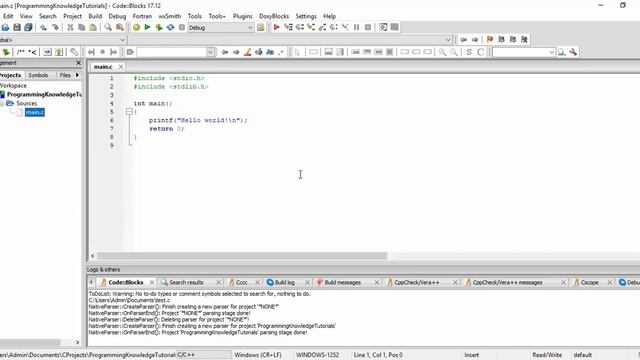Click the Save file icon
The width and height of the screenshot is (640, 360).
click(17, 27)
